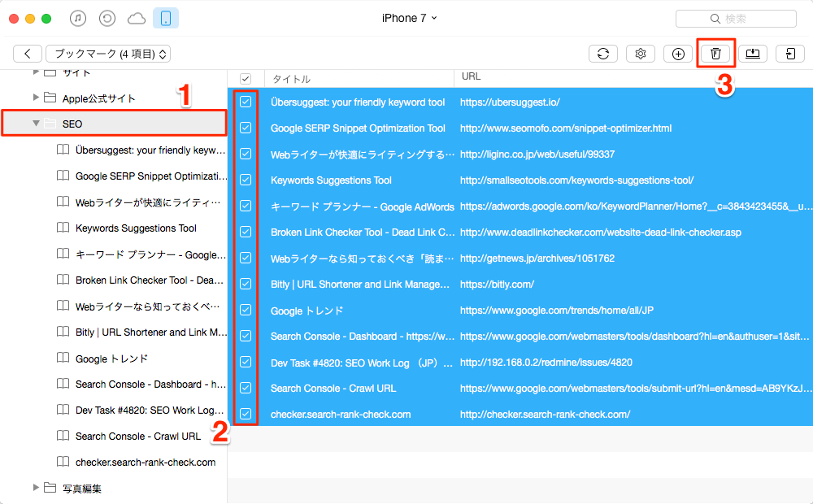Open the iTunes backup restore icon

107,19
